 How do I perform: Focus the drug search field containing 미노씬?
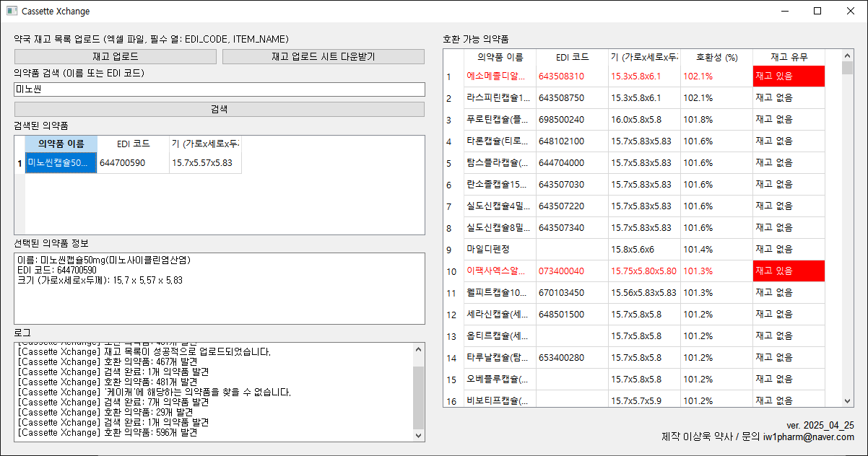[220, 89]
